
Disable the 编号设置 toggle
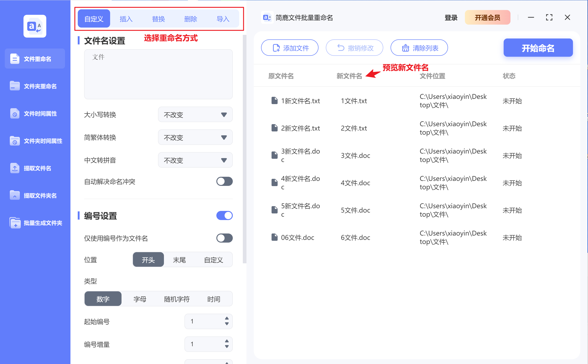pos(224,215)
